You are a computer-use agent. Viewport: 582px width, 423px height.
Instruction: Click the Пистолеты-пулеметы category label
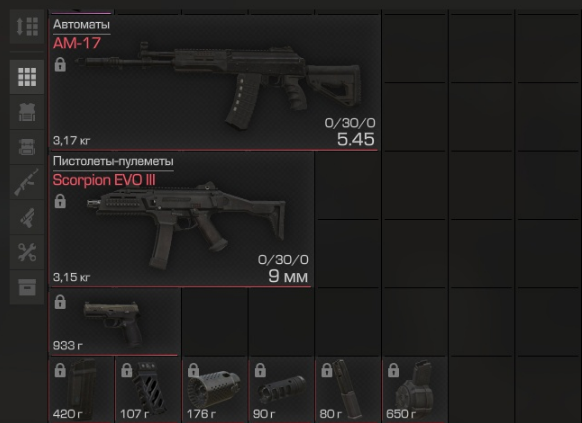pyautogui.click(x=113, y=161)
